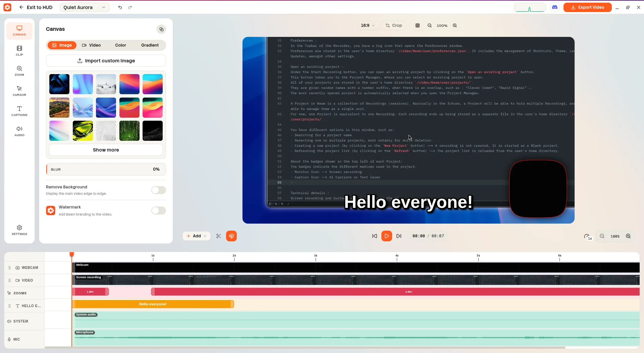This screenshot has width=644, height=353.
Task: Open Settings from the sidebar
Action: point(19,230)
